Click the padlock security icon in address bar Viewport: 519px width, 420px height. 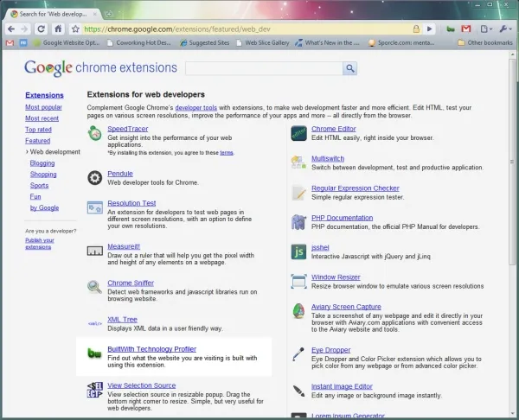tap(416, 29)
